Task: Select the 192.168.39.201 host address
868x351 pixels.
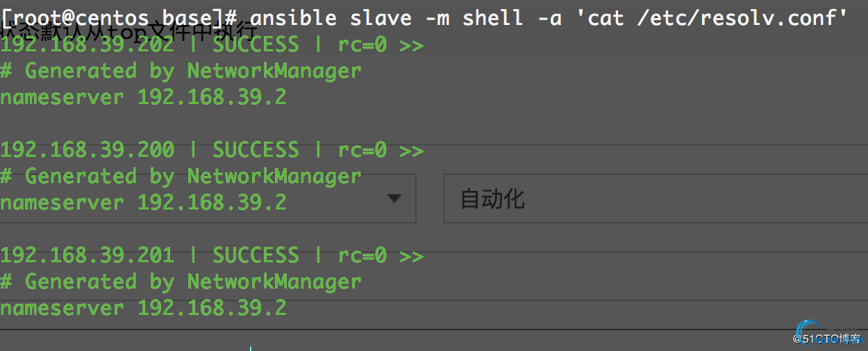Action: tap(87, 255)
